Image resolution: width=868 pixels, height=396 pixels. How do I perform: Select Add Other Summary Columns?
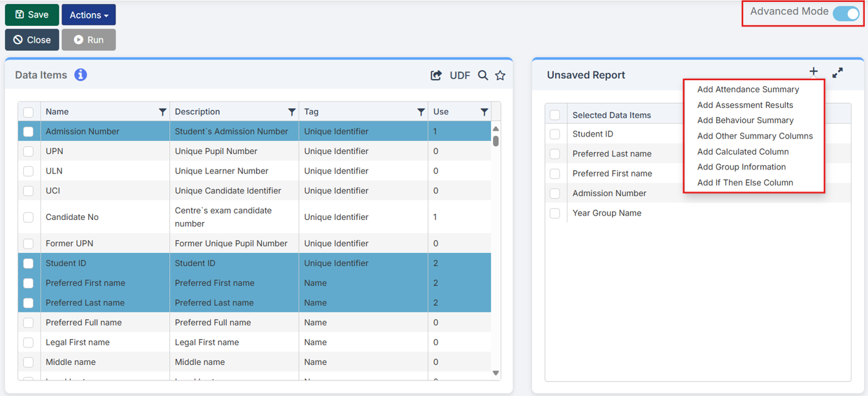(x=755, y=136)
